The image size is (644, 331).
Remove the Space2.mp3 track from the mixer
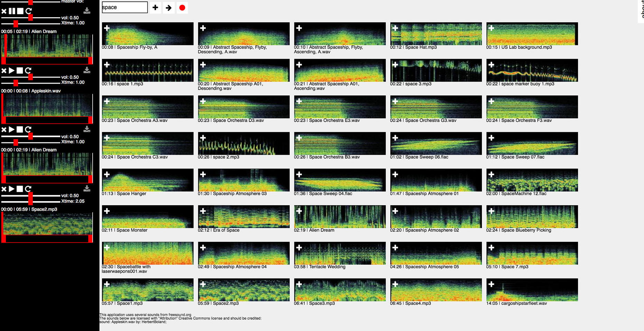click(x=4, y=189)
